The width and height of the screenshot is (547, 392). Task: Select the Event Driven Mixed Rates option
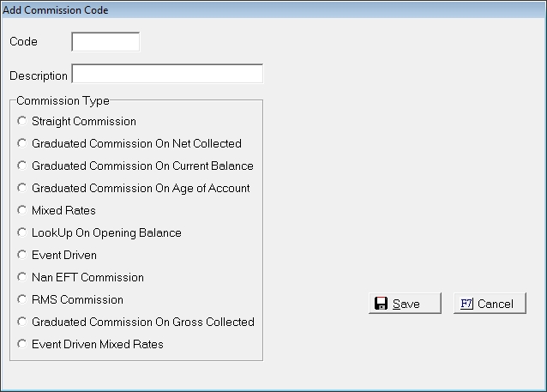point(22,345)
